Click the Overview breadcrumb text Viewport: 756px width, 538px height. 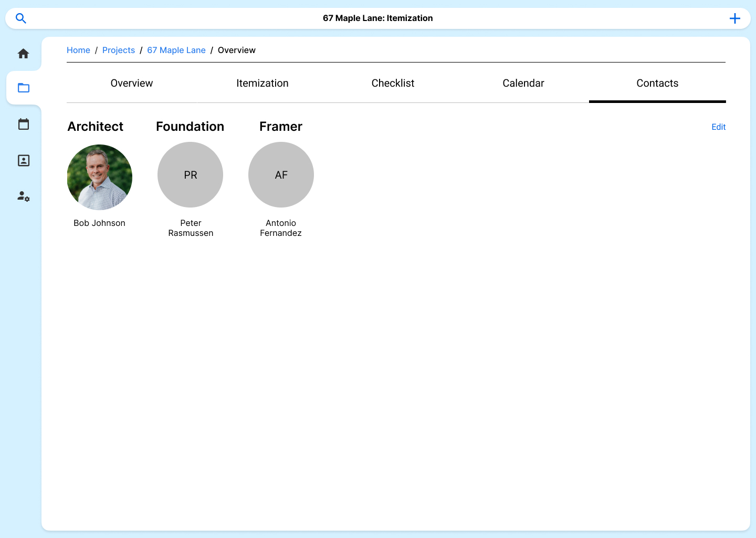point(237,50)
